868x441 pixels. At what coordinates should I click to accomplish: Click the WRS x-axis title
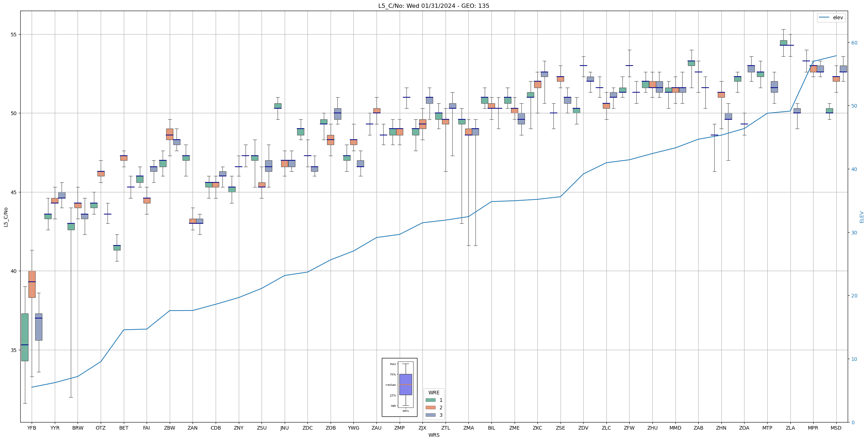click(x=433, y=435)
